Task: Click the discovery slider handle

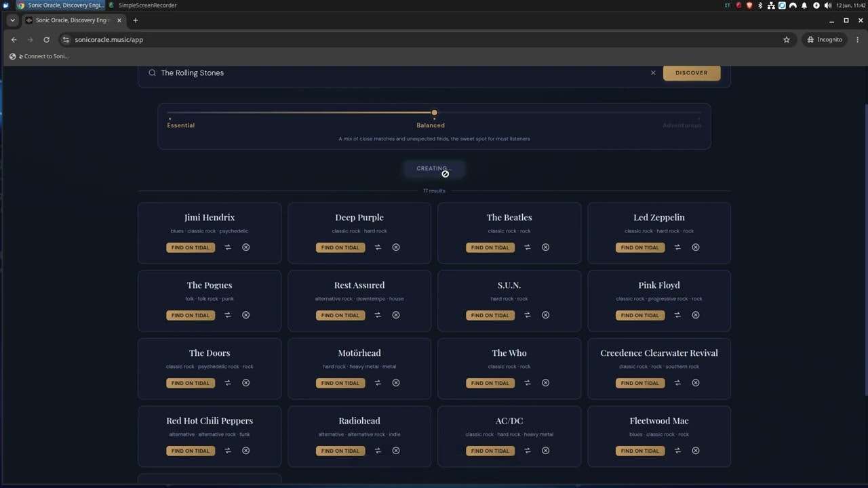Action: coord(434,113)
